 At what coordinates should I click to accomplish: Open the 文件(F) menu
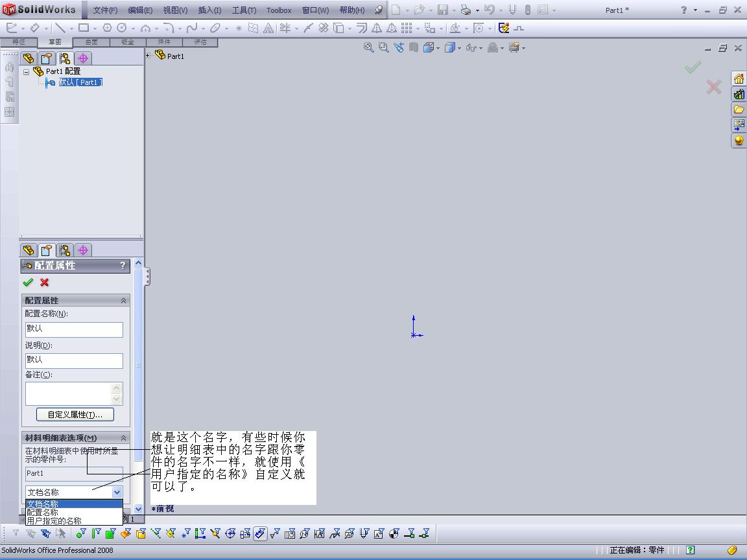105,10
